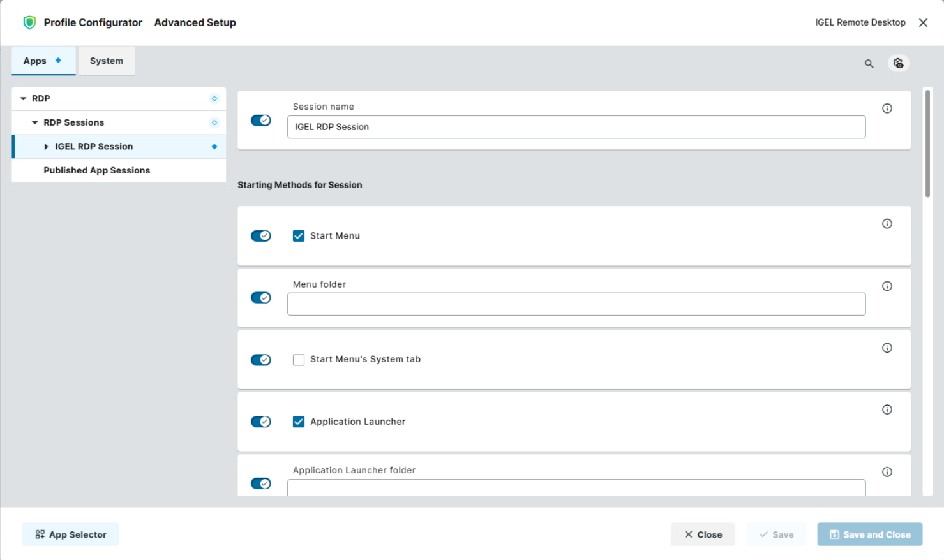Collapse the RDP tree node
The image size is (944, 560).
pyautogui.click(x=24, y=99)
